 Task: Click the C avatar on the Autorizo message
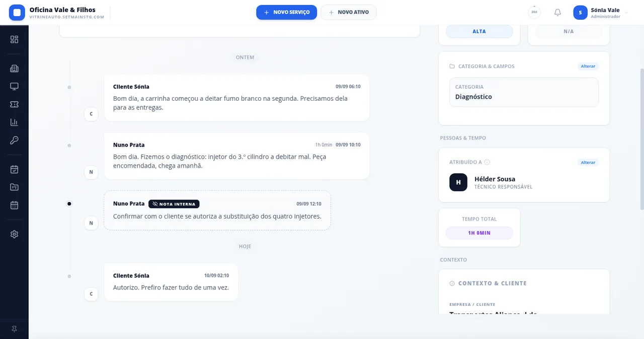coord(91,294)
